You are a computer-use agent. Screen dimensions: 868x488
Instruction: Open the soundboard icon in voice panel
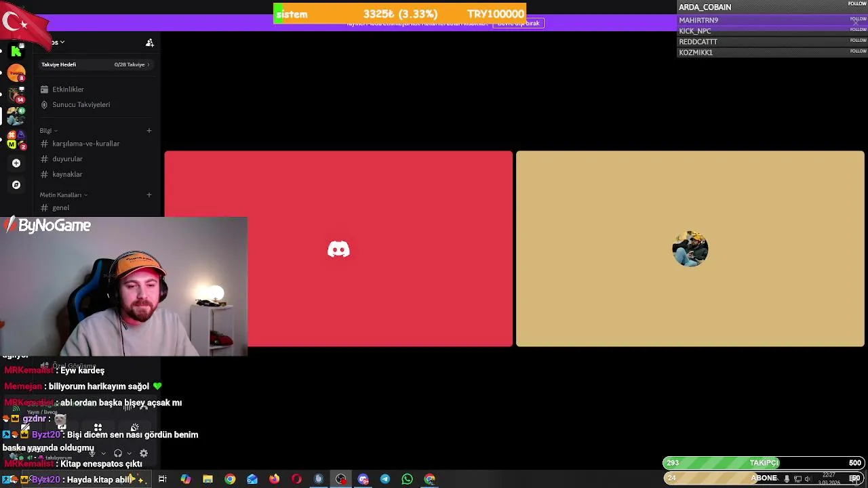[134, 428]
